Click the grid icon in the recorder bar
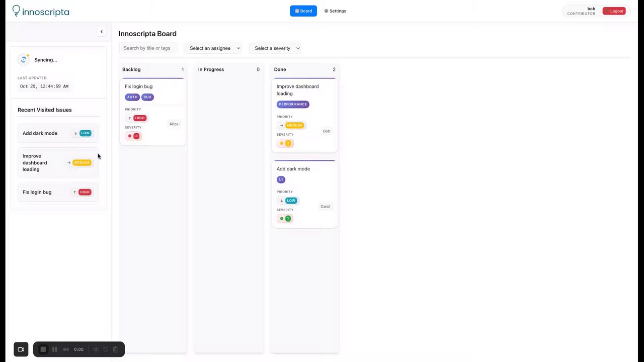Screen dimensions: 644x362 pos(96,349)
